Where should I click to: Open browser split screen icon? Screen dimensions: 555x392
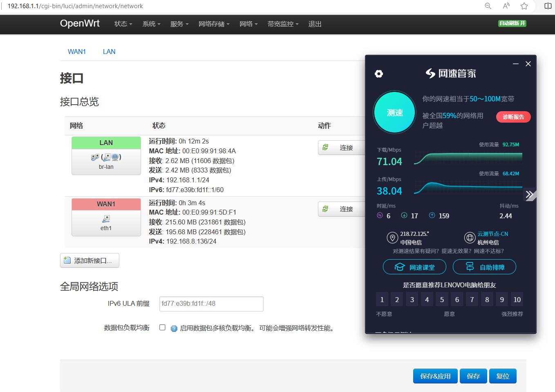point(548,6)
